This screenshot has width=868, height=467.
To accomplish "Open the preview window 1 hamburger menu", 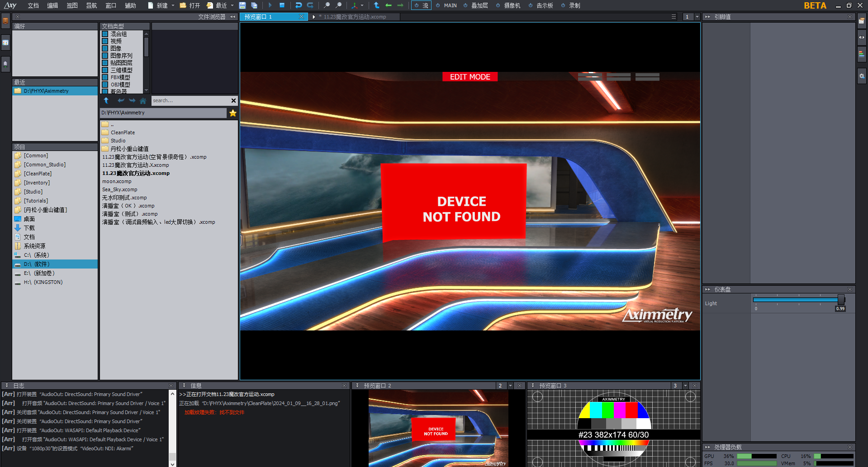I will pyautogui.click(x=674, y=17).
